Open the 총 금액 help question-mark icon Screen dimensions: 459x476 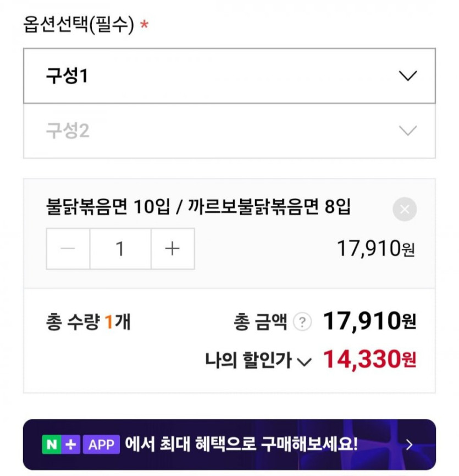click(x=302, y=322)
